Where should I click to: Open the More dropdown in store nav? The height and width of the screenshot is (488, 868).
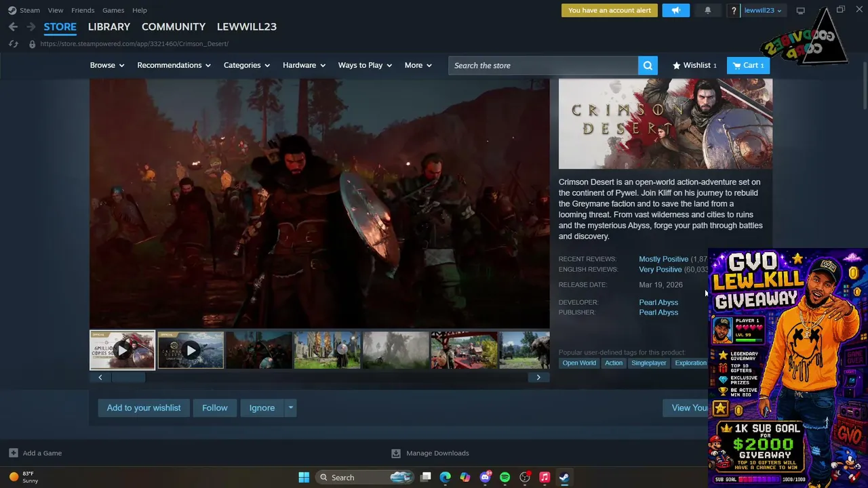click(418, 65)
